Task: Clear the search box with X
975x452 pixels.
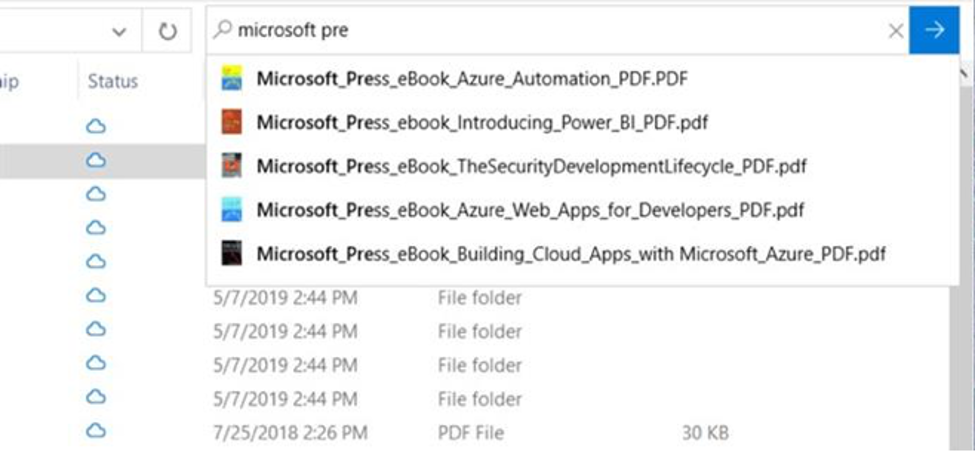Action: (x=895, y=30)
